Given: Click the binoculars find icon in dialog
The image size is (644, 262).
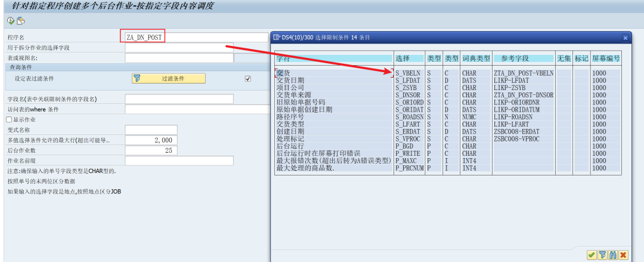Looking at the screenshot, I should (x=613, y=255).
